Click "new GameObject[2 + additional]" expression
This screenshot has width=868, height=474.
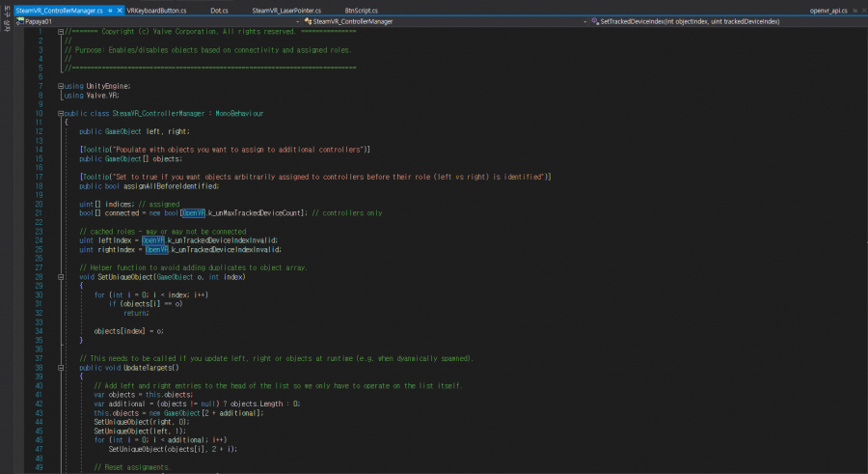click(x=206, y=413)
